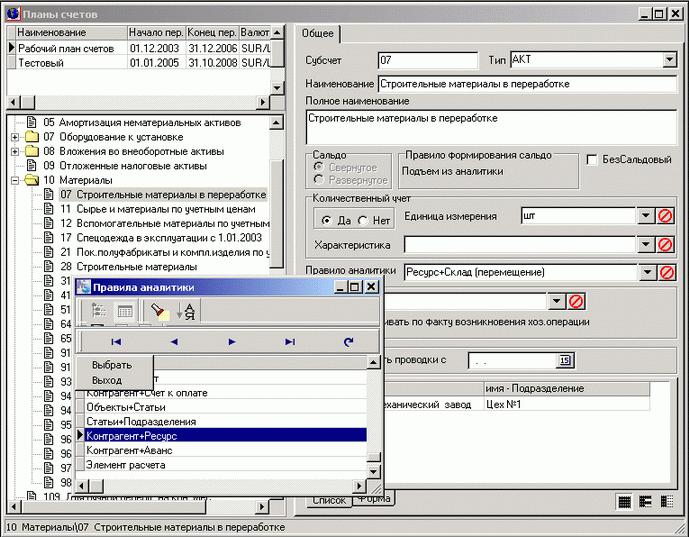The height and width of the screenshot is (537, 689).
Task: Switch to the Список tab
Action: click(x=329, y=501)
